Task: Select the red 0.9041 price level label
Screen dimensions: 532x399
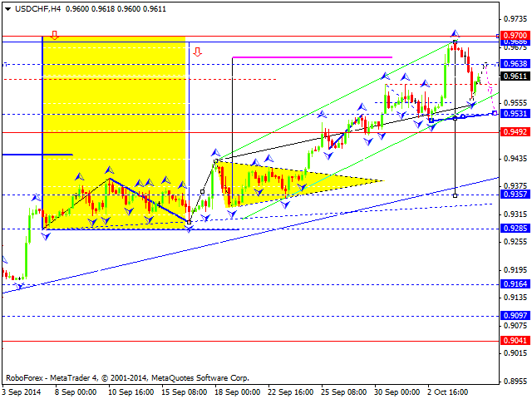Action: tap(515, 340)
